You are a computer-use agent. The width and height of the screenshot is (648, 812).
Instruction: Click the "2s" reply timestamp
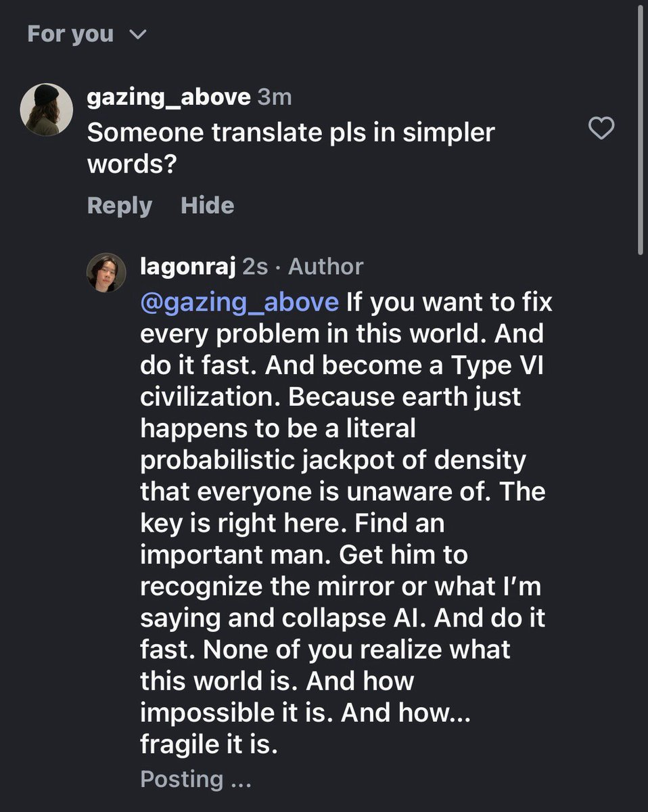255,267
